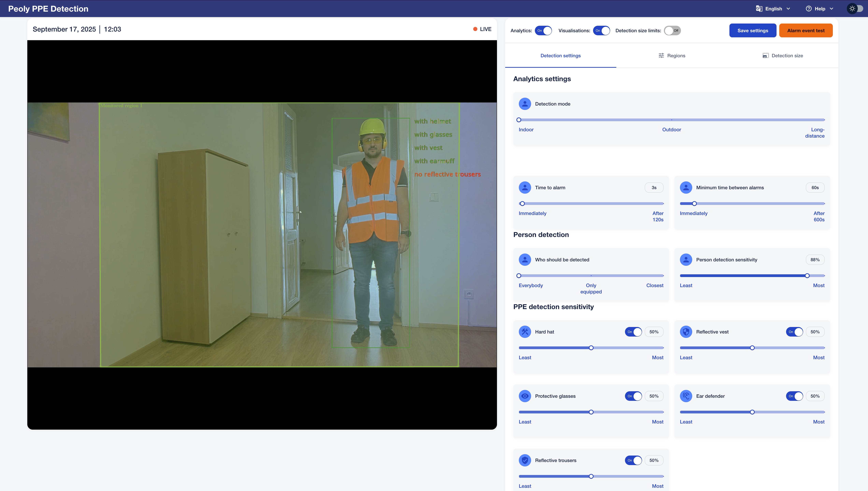The height and width of the screenshot is (491, 868).
Task: Click the Reflective trousers shield-check icon
Action: click(x=525, y=460)
